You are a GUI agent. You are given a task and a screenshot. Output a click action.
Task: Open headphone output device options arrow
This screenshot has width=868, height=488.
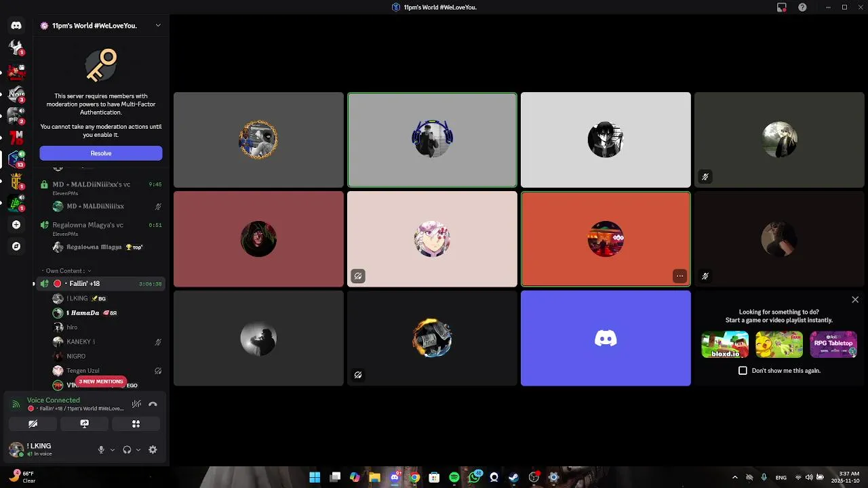tap(138, 449)
